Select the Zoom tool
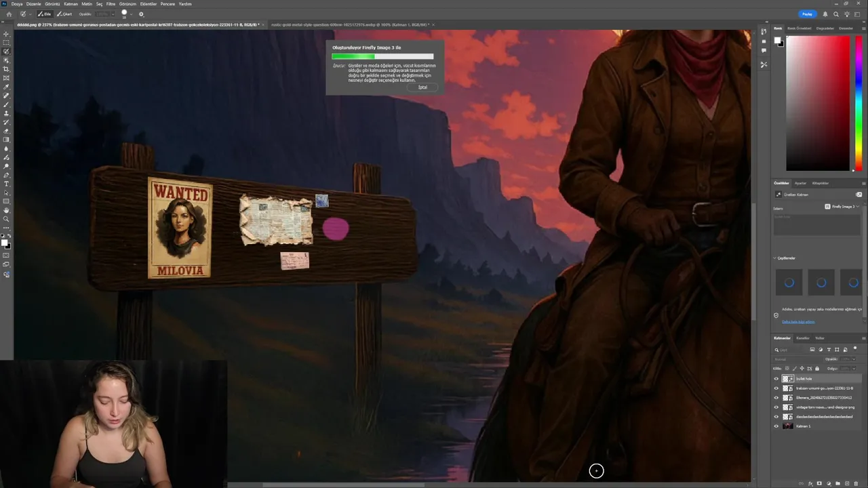868x488 pixels. (x=6, y=219)
